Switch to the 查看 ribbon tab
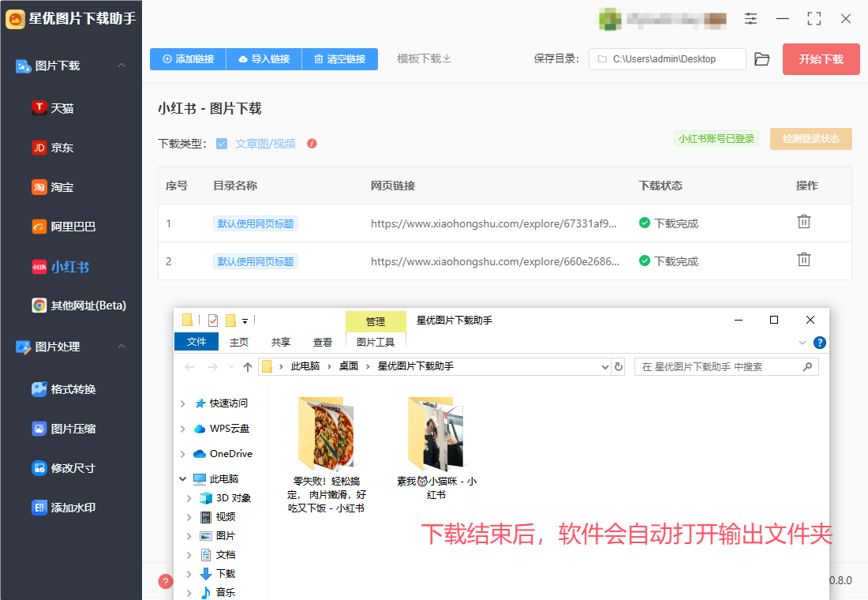 (322, 343)
